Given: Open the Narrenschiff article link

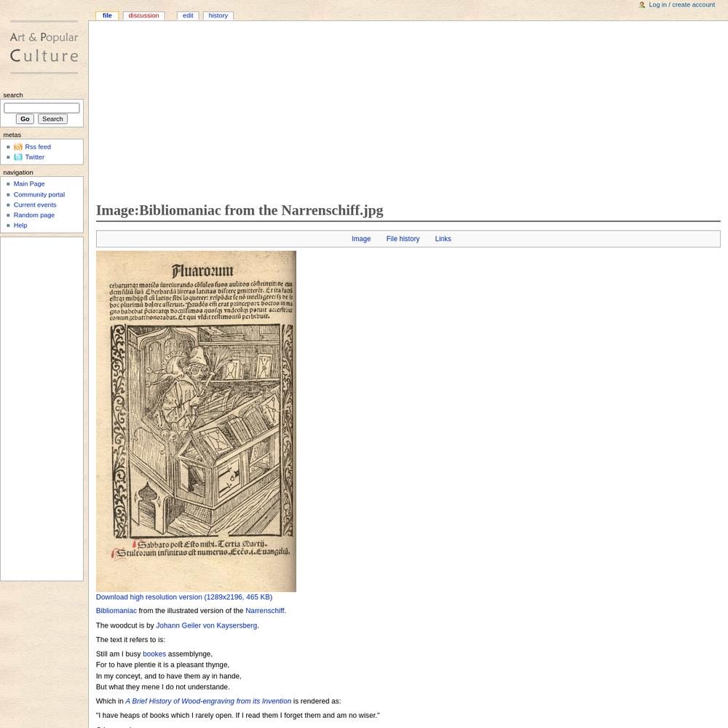Looking at the screenshot, I should (265, 611).
